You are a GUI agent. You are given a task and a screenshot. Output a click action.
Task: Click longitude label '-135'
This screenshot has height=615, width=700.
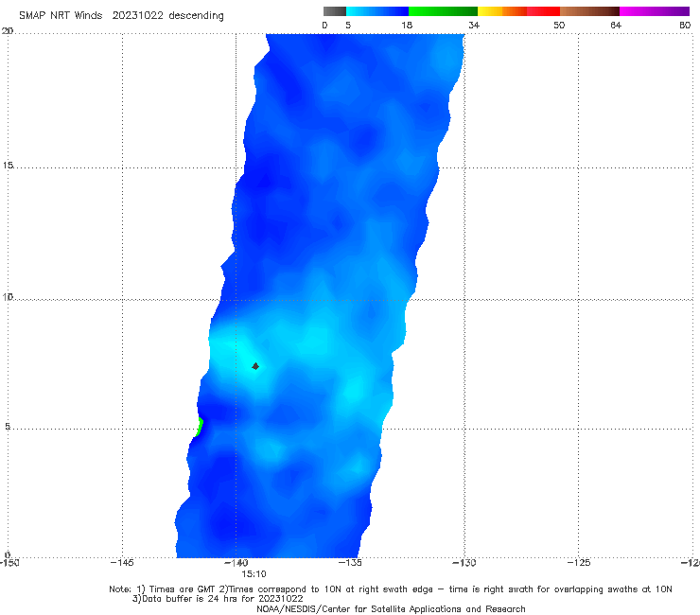point(350,563)
